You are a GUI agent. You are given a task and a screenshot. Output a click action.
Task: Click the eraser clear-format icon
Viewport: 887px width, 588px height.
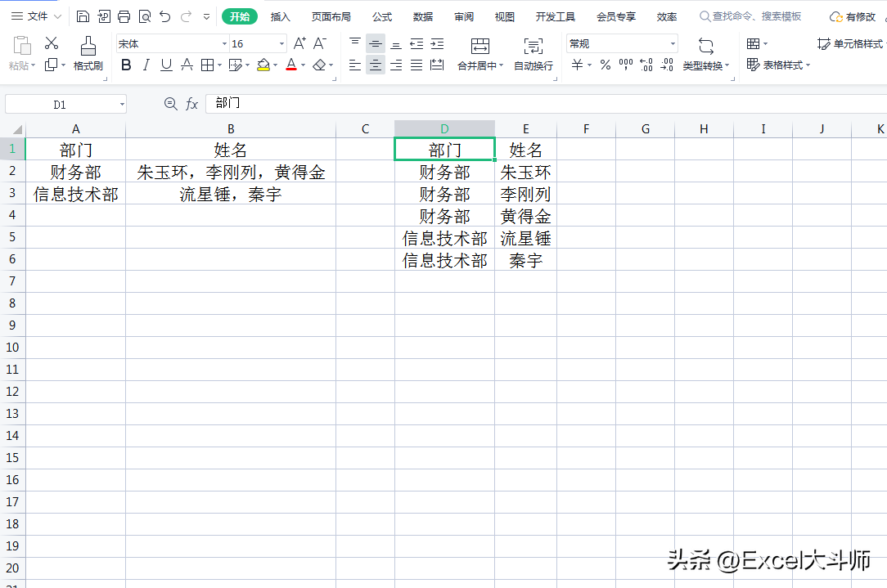[319, 65]
